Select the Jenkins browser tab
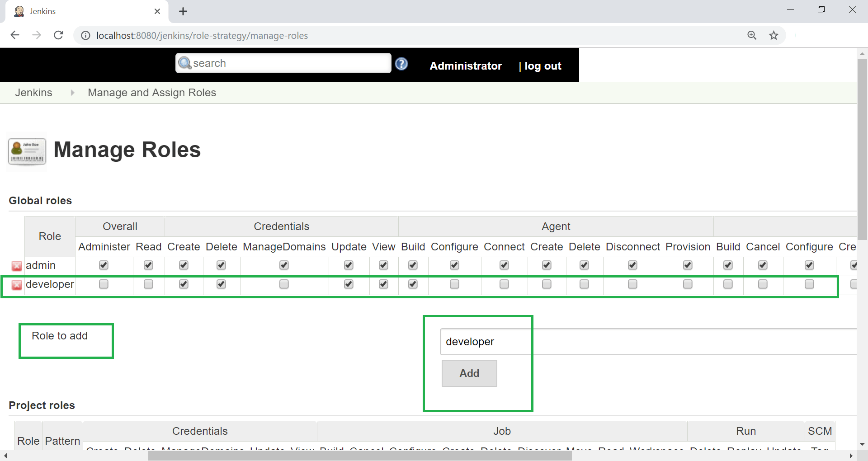Image resolution: width=868 pixels, height=461 pixels. [87, 11]
